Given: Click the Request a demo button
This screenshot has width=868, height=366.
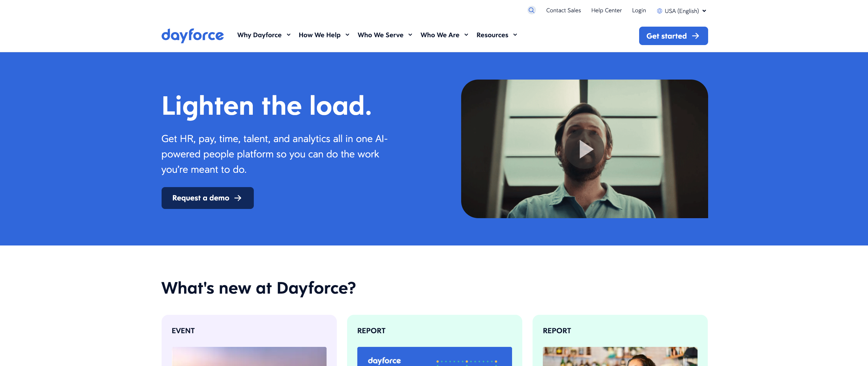Looking at the screenshot, I should [x=207, y=198].
